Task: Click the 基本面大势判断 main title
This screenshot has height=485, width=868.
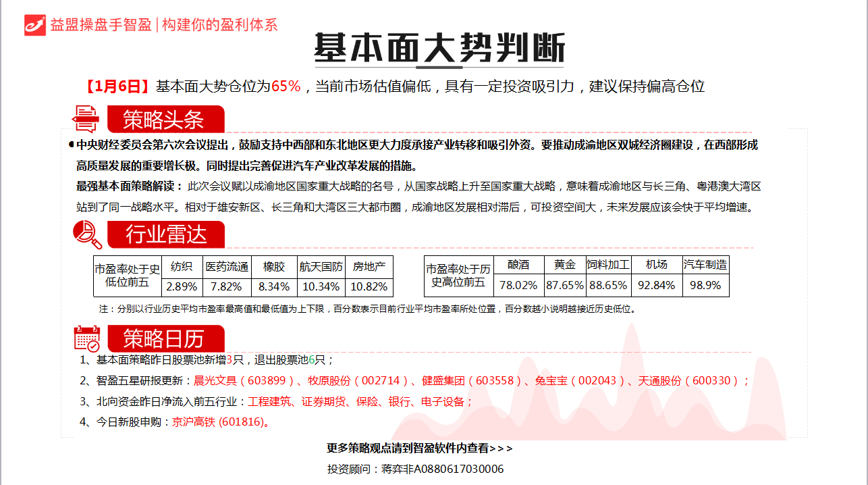Action: [439, 47]
